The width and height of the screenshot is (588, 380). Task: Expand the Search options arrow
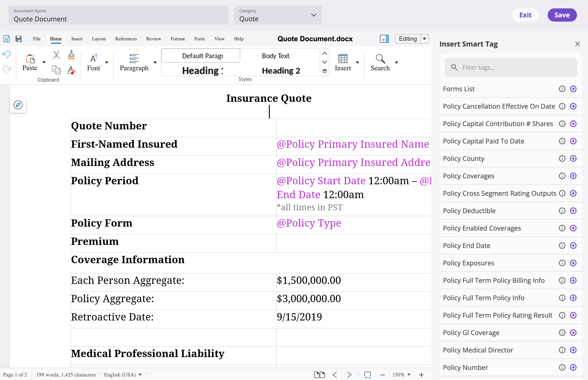pos(396,62)
